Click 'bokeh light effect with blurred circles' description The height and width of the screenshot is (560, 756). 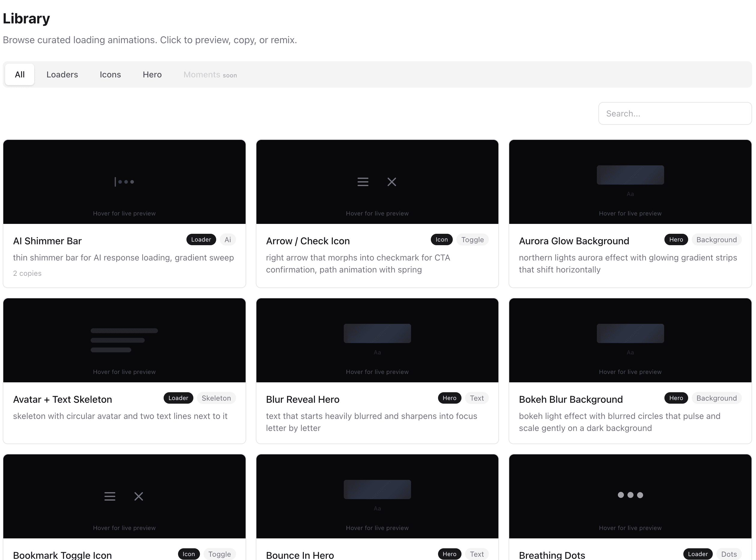pos(619,422)
